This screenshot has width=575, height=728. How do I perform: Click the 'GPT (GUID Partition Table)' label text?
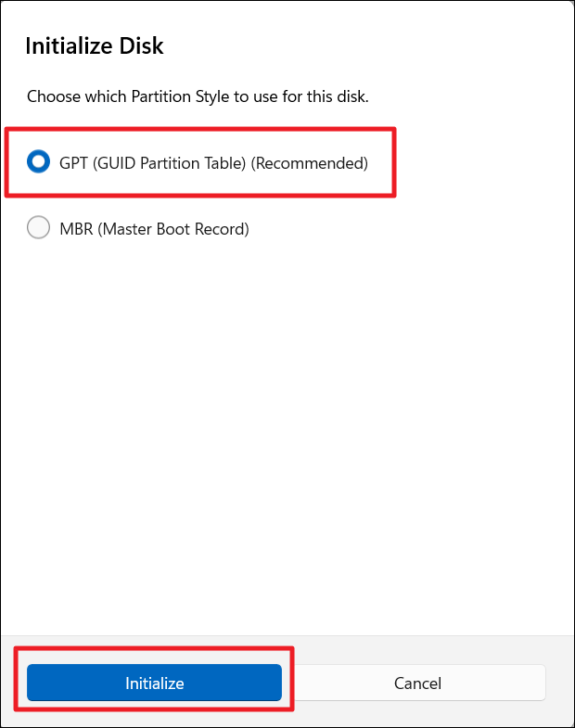[153, 163]
